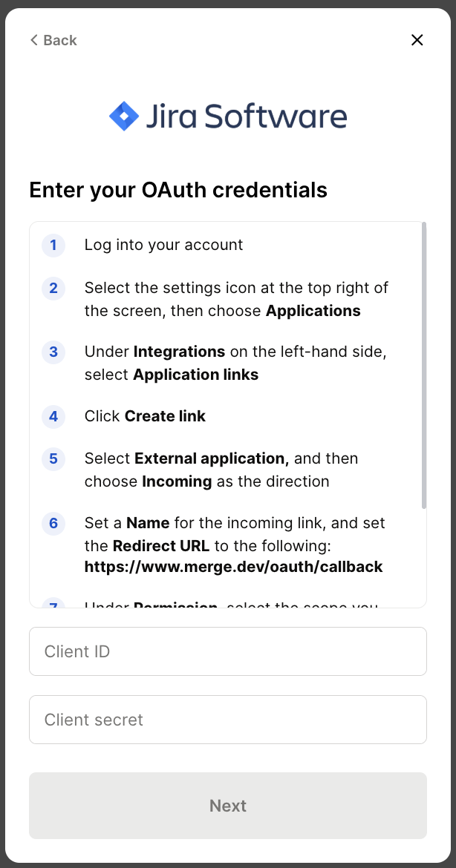Click the step 6 badge near Redirect URL
The height and width of the screenshot is (868, 456).
pos(53,524)
